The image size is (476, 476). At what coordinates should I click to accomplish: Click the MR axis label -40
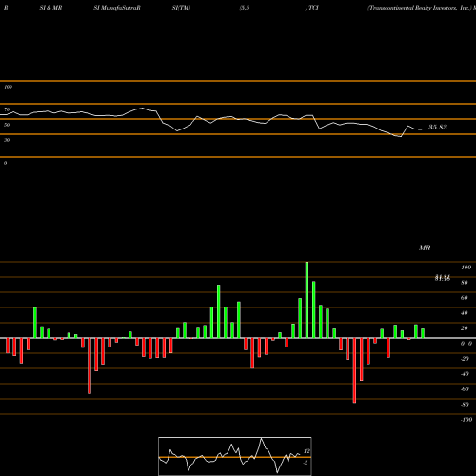465,374
